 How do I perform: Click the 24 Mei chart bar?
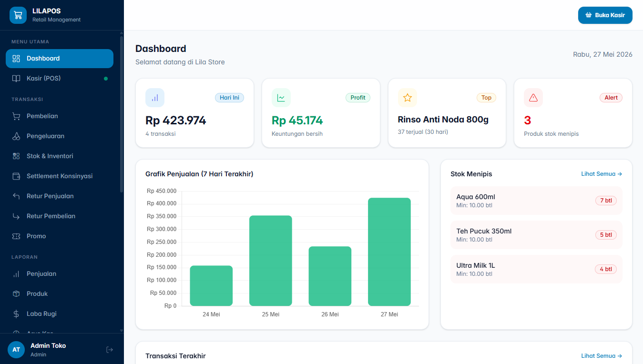211,286
